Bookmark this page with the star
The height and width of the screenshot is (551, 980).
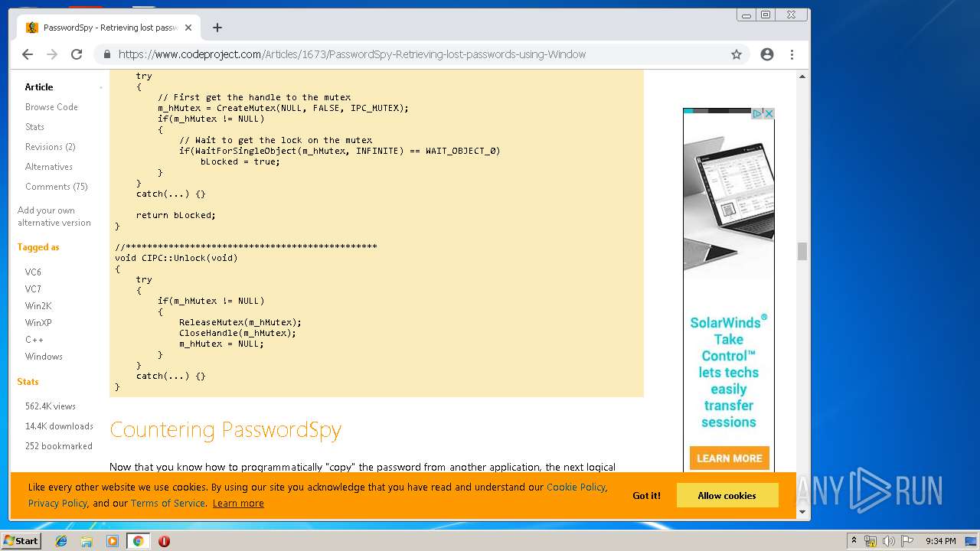click(x=737, y=54)
